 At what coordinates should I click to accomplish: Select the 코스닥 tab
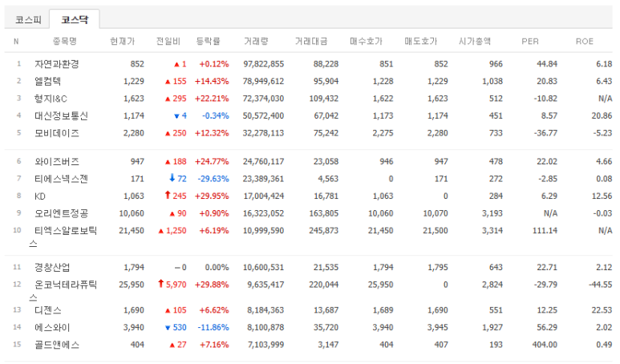(75, 19)
